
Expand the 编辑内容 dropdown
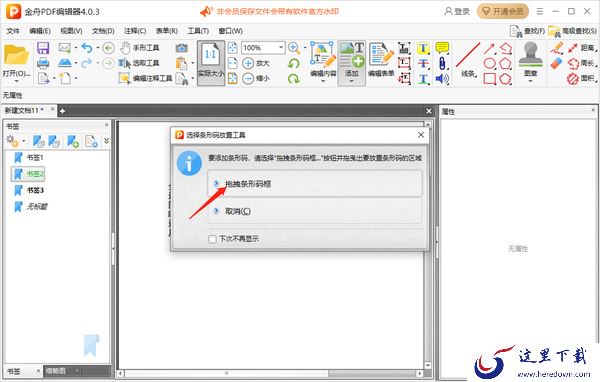coord(323,81)
